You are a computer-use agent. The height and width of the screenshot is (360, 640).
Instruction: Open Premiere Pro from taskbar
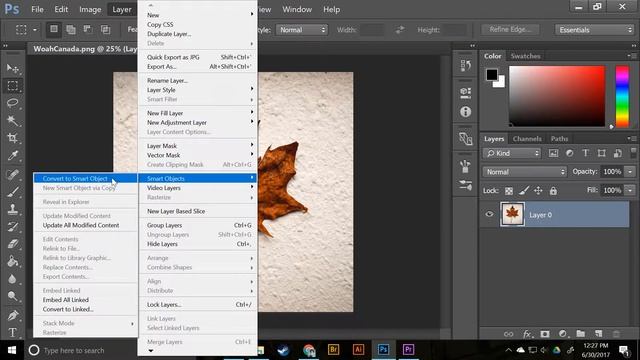(408, 350)
